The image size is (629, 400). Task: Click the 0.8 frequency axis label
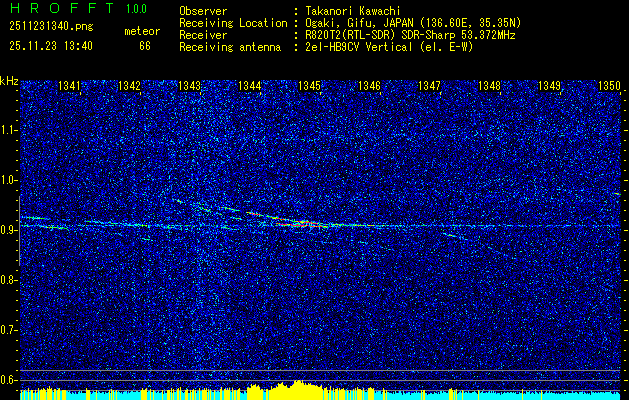(x=9, y=280)
